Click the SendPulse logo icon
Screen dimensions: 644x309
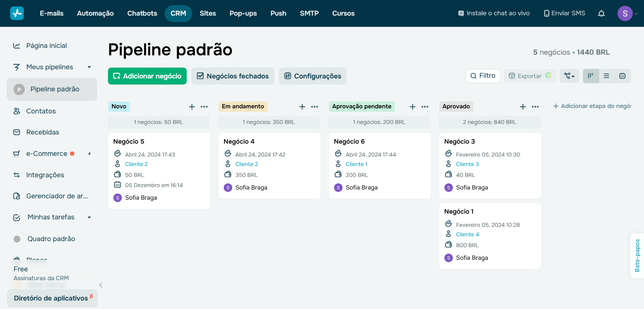[x=17, y=13]
